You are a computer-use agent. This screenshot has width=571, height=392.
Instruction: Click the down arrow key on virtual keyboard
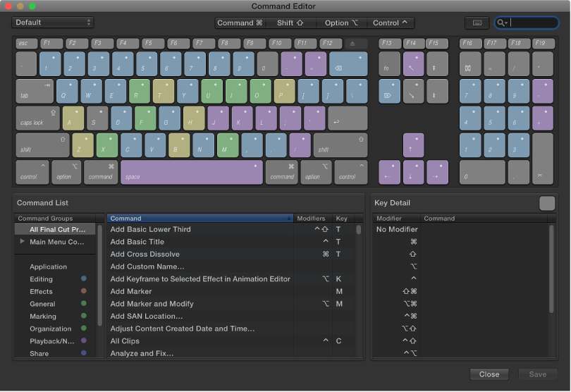click(413, 172)
